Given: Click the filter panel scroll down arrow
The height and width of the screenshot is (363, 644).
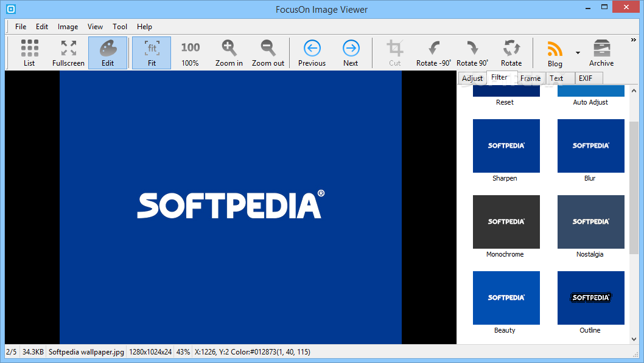Looking at the screenshot, I should [634, 339].
